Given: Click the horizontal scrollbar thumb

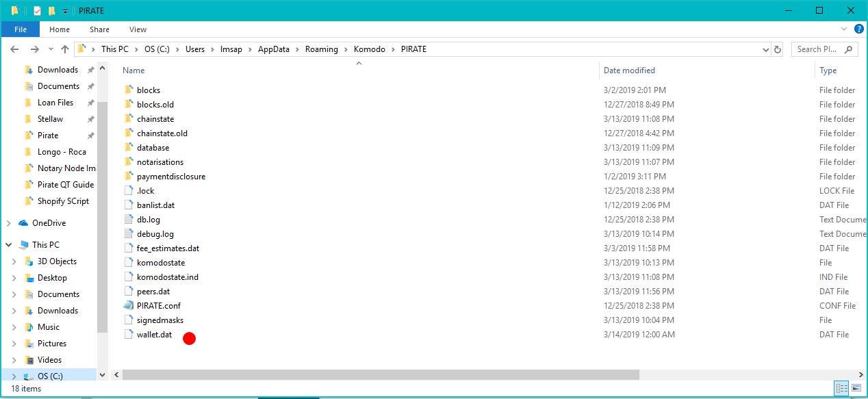Looking at the screenshot, I should (381, 374).
